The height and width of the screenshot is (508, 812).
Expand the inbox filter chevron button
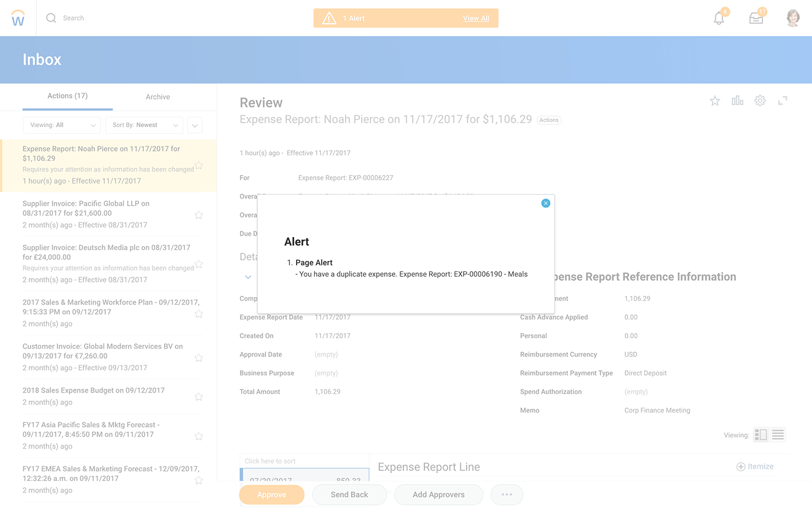coord(195,125)
